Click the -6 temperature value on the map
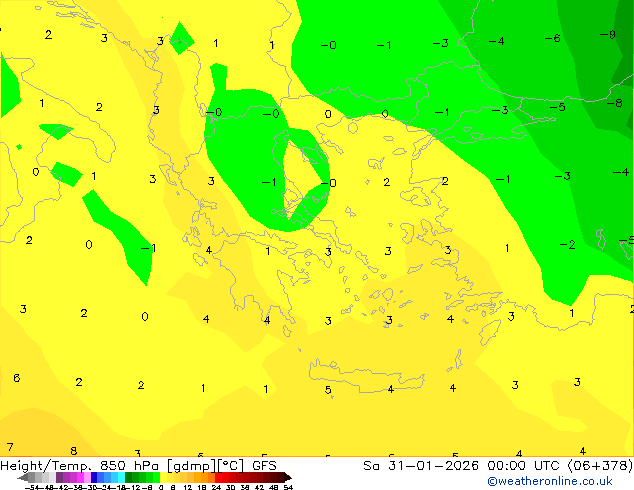634x490 pixels. (552, 38)
